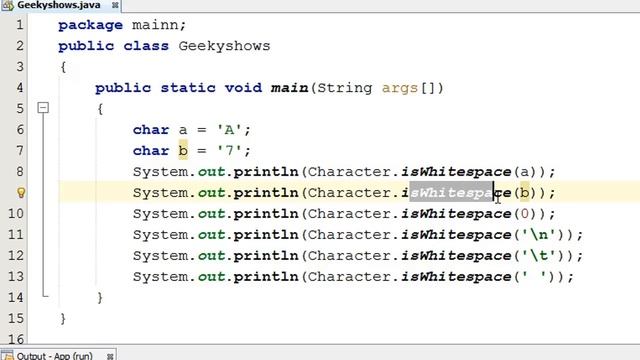Click 'println' on line 10
Viewport: 640px width, 360px height.
coord(266,214)
